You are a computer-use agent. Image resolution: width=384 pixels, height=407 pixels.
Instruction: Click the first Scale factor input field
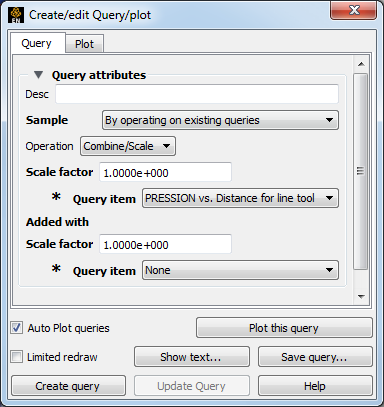165,172
